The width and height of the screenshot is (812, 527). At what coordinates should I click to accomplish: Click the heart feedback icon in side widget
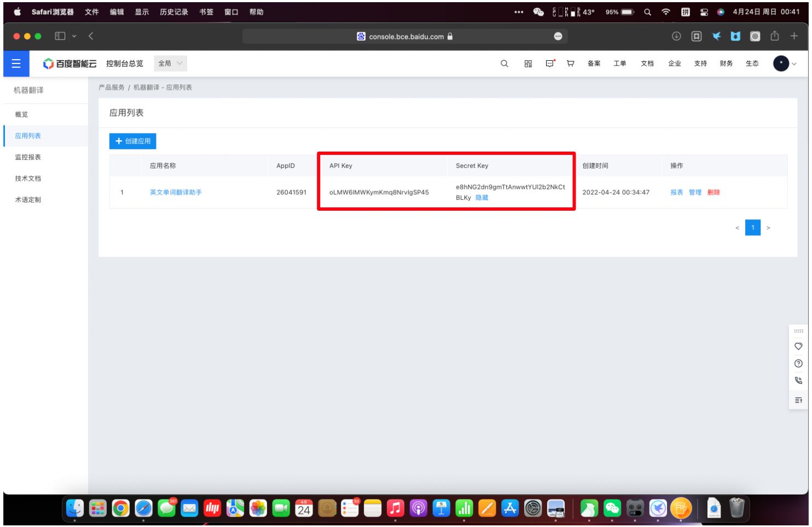[798, 346]
